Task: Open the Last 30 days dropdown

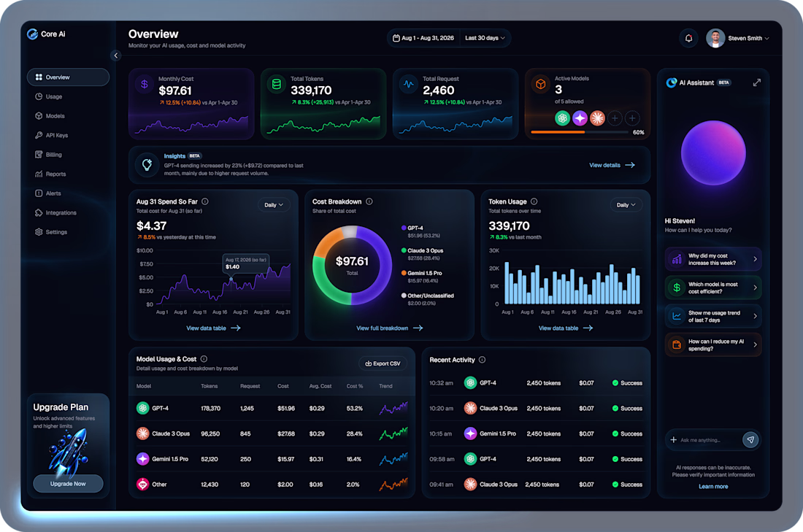Action: point(485,38)
